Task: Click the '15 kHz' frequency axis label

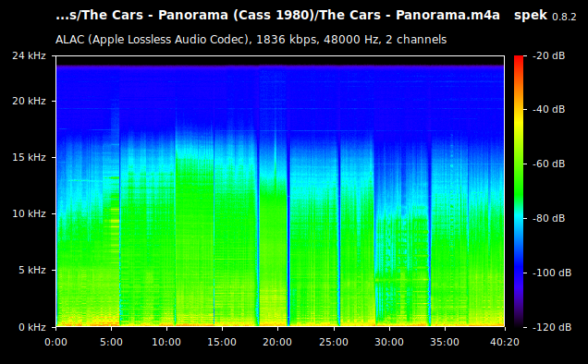Action: [x=29, y=157]
